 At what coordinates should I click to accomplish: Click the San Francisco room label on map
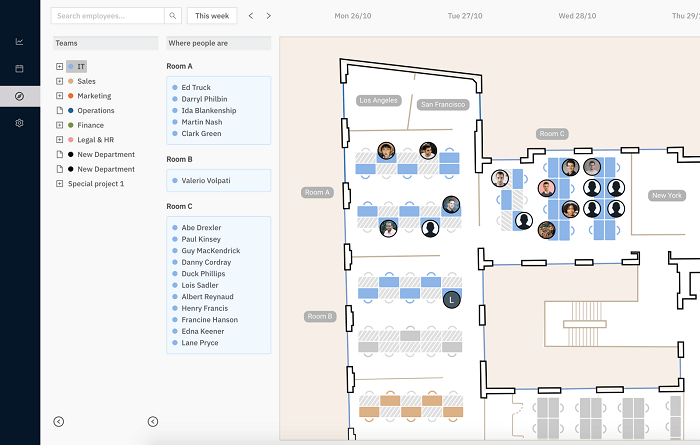click(x=441, y=104)
